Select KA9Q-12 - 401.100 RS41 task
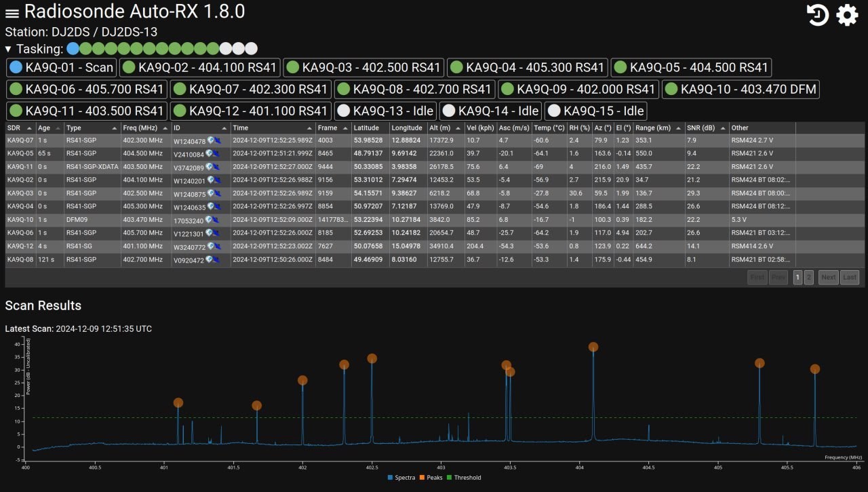Screen dimensions: 868x492 pos(250,111)
